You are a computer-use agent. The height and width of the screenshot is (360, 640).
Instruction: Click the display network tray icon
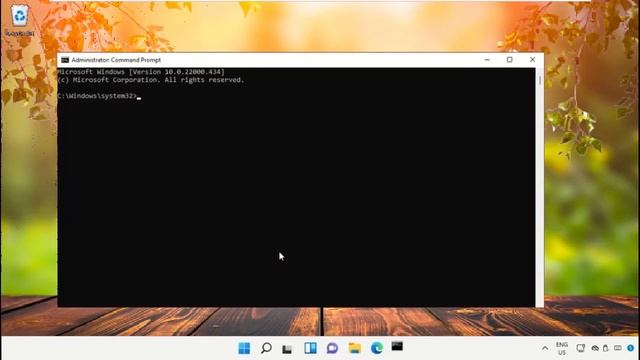(580, 348)
